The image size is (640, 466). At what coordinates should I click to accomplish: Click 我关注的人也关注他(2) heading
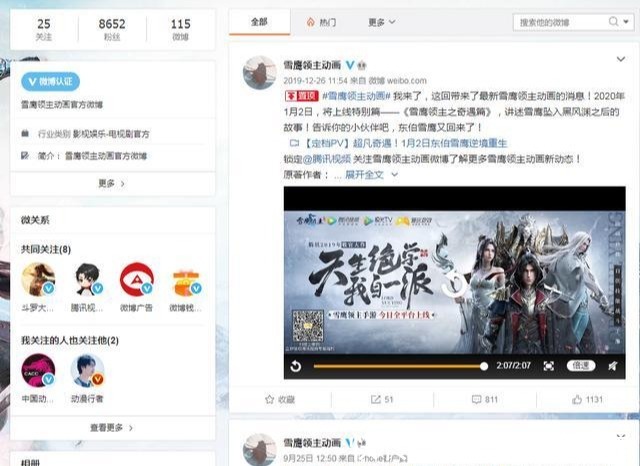(x=70, y=340)
